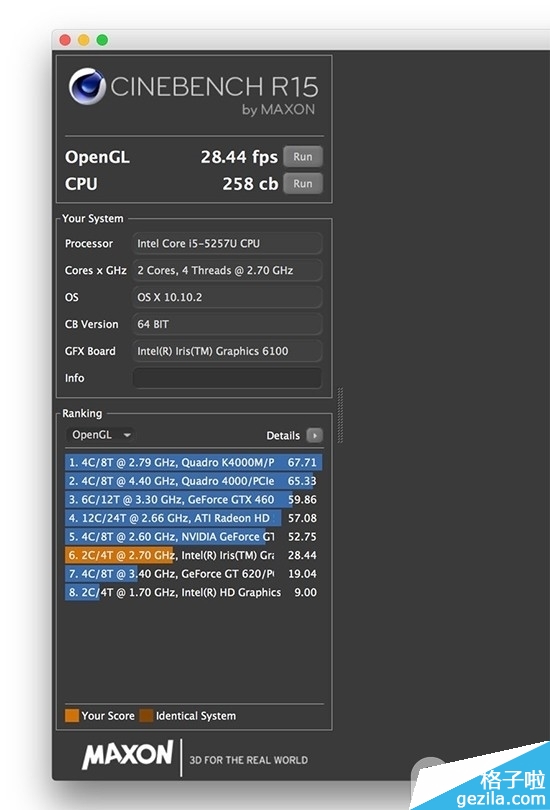Click the Identical System brown swatch
This screenshot has width=550, height=810.
pos(147,715)
